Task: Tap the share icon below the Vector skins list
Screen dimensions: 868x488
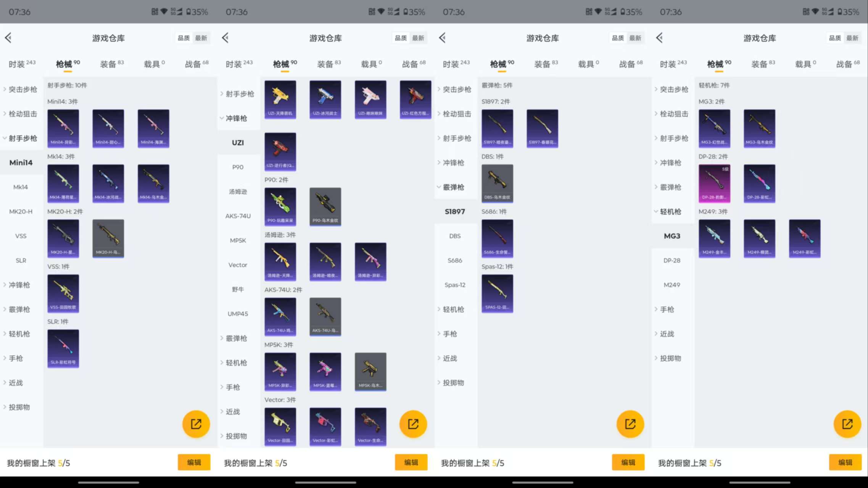Action: pyautogui.click(x=413, y=424)
